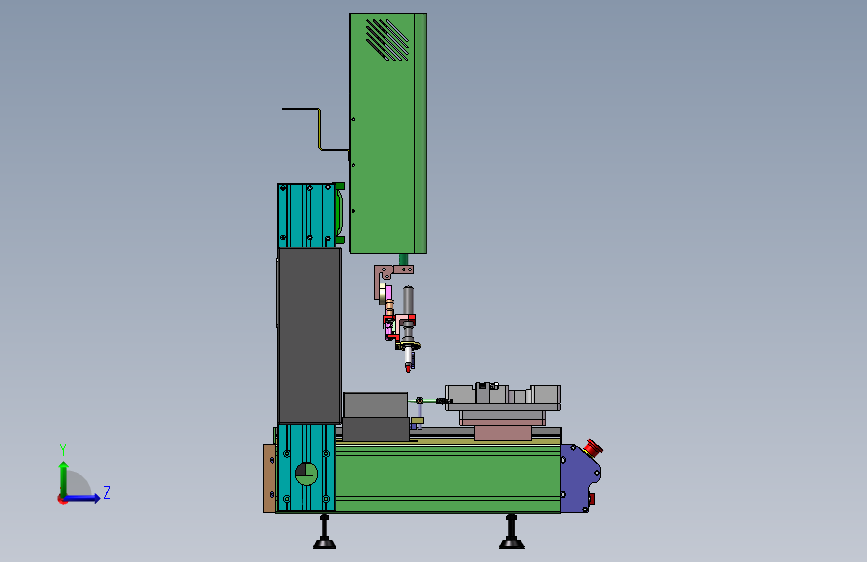Image resolution: width=867 pixels, height=562 pixels.
Task: Select the upper teal extrusion block
Action: [x=306, y=216]
